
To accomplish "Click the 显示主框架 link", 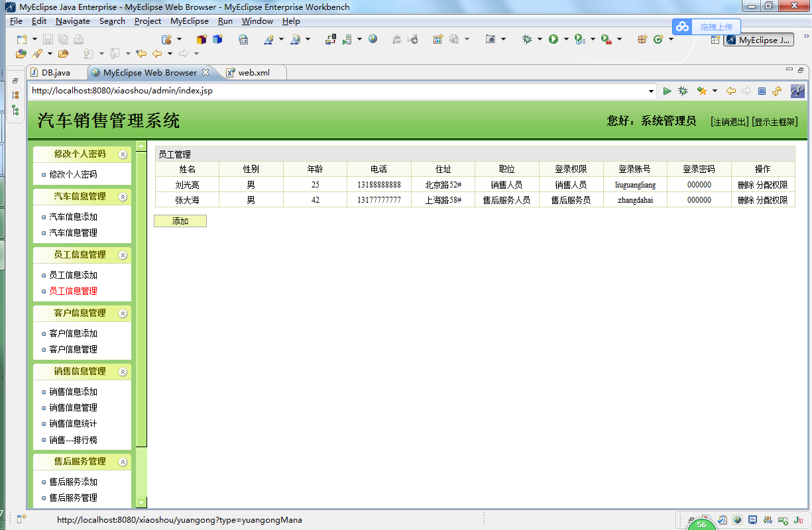I will point(775,122).
